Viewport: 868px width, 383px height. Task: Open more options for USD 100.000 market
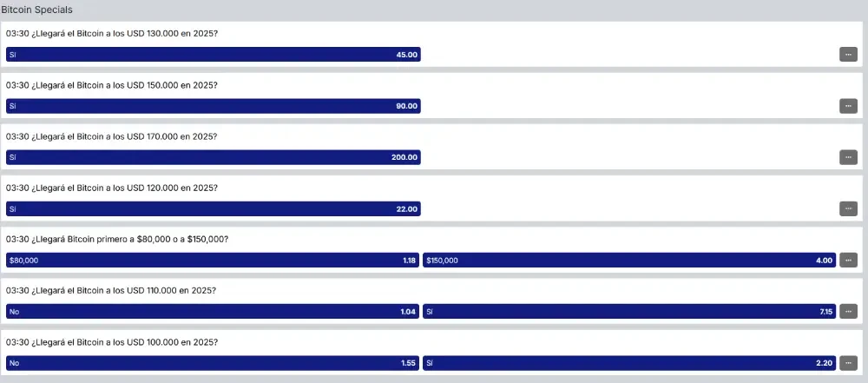848,362
